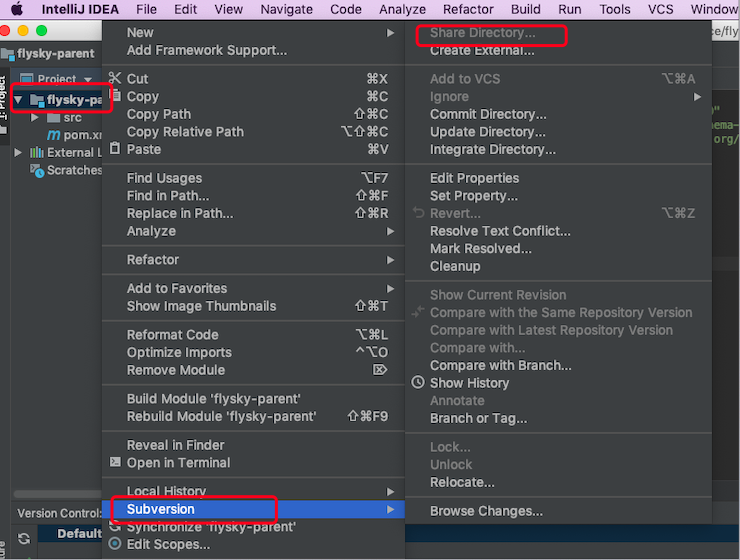740x560 pixels.
Task: Open the Local History submenu
Action: (253, 491)
